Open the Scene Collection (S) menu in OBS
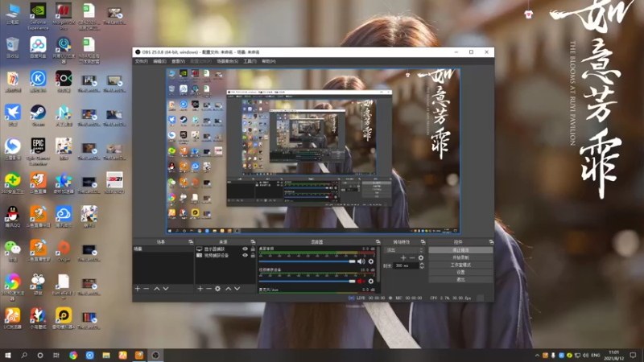The height and width of the screenshot is (362, 644). [227, 61]
